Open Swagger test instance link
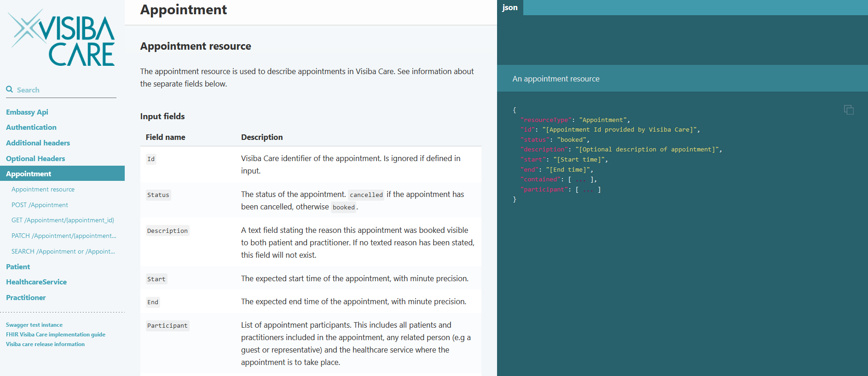The image size is (868, 376). (x=34, y=325)
